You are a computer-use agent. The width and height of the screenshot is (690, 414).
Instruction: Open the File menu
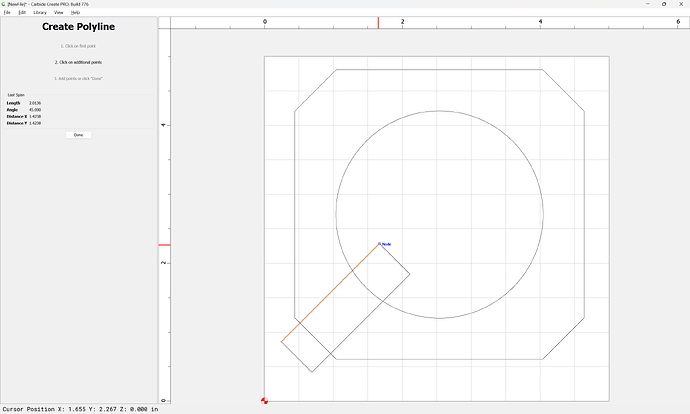(x=7, y=12)
